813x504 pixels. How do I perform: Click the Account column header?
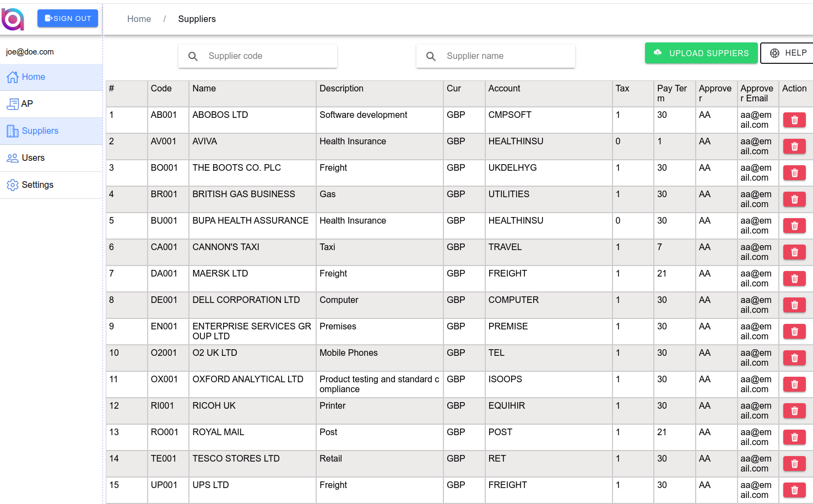click(549, 94)
